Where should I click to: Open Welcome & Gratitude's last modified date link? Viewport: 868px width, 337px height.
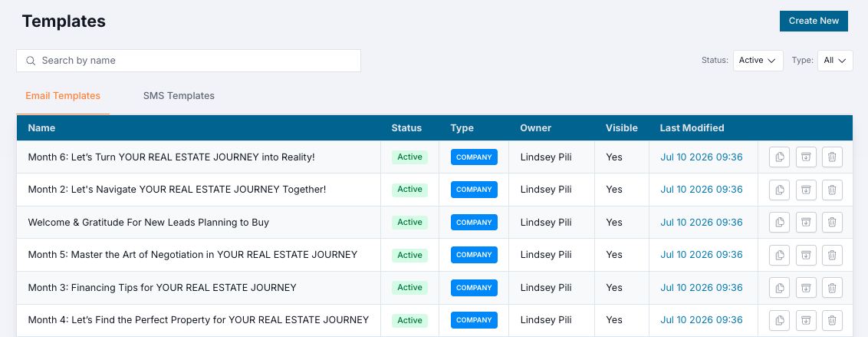click(702, 223)
